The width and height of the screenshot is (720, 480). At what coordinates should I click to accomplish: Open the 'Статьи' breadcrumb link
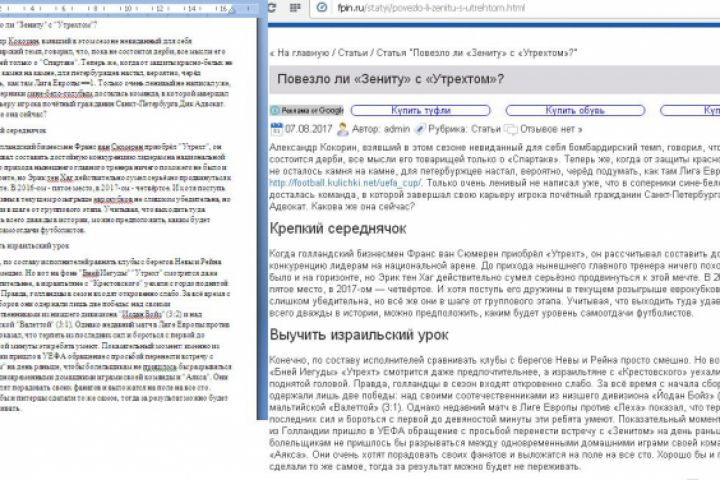[x=353, y=53]
